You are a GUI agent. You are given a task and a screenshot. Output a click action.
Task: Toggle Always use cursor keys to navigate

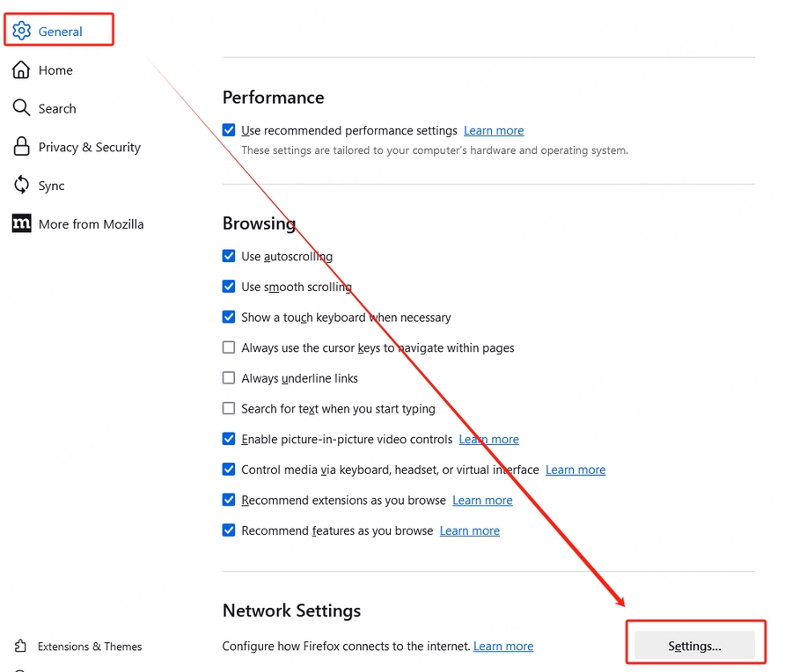tap(229, 348)
